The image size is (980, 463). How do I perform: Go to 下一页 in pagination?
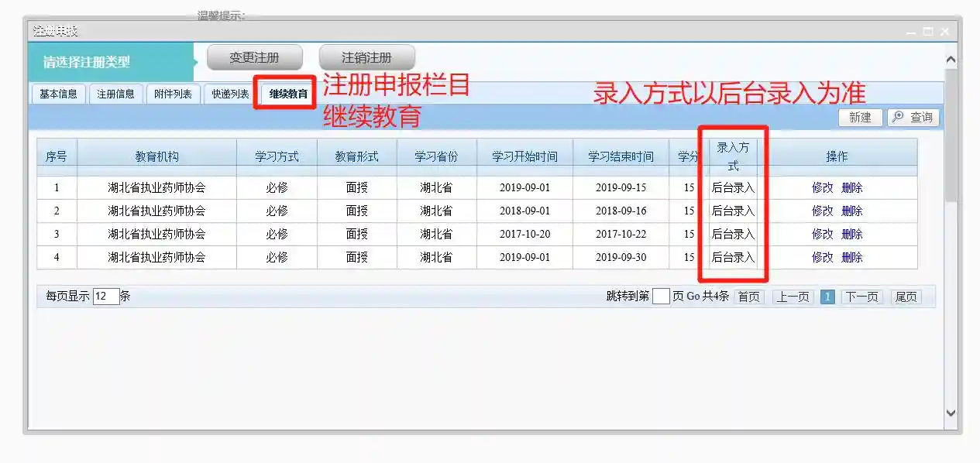pyautogui.click(x=861, y=297)
